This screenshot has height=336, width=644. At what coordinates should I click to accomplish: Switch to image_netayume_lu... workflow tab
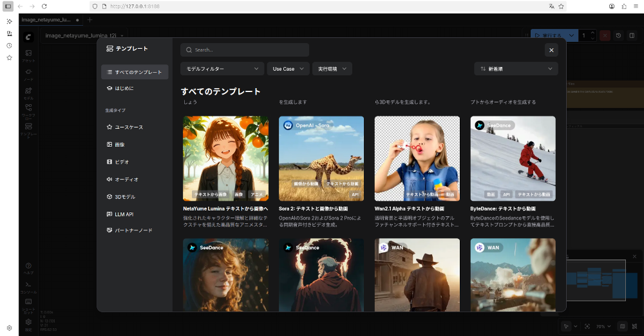[50, 20]
